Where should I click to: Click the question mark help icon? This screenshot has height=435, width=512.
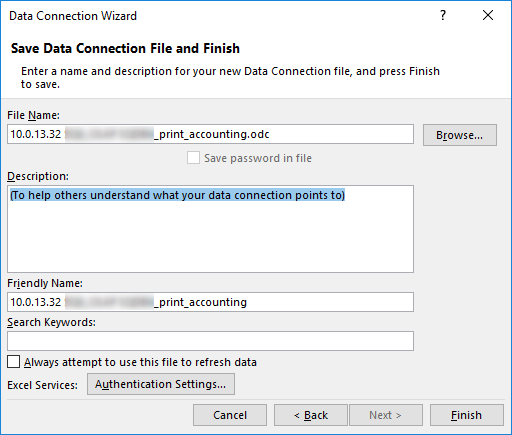click(443, 15)
